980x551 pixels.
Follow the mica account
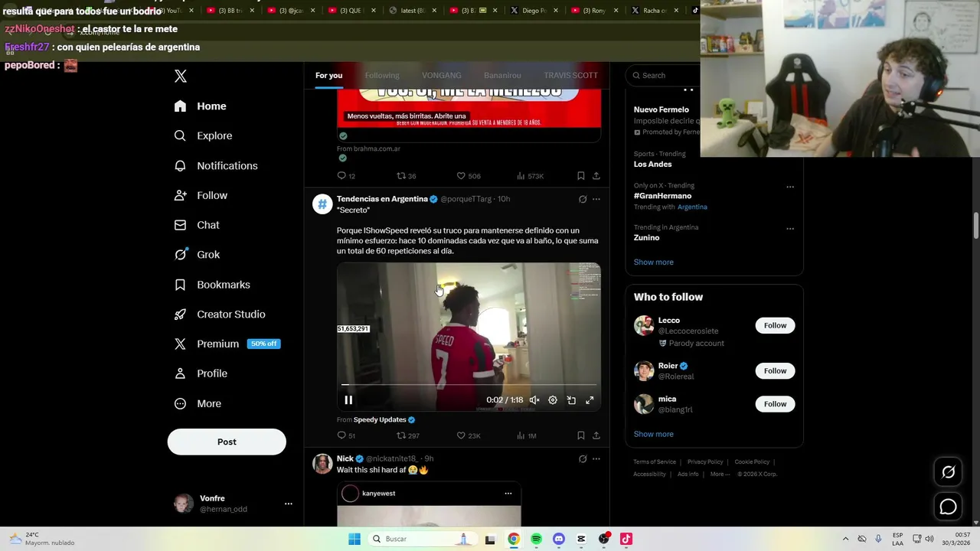775,404
